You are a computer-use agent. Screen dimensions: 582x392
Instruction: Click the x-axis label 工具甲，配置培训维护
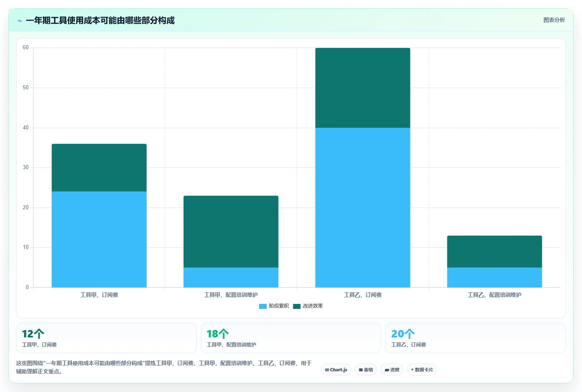click(x=231, y=295)
